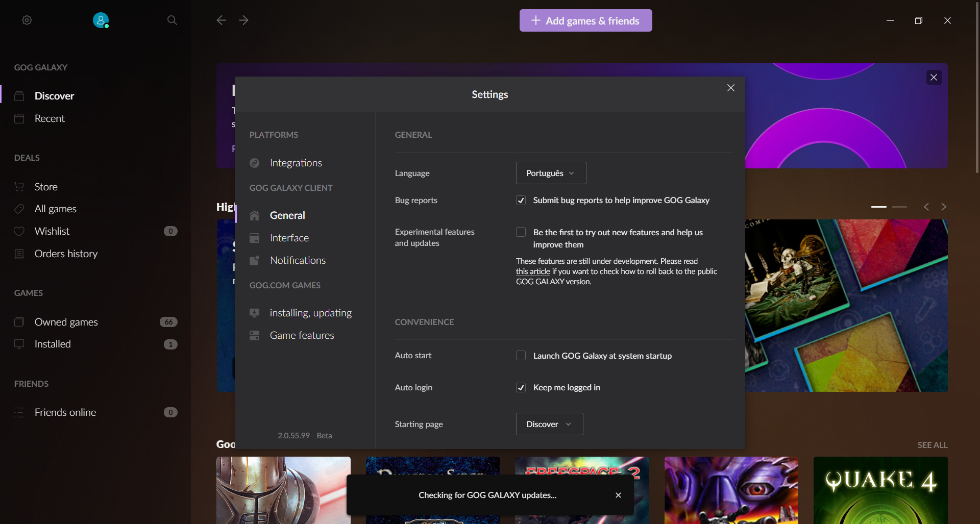The image size is (980, 524).
Task: Select installing, updating settings section
Action: (x=310, y=313)
